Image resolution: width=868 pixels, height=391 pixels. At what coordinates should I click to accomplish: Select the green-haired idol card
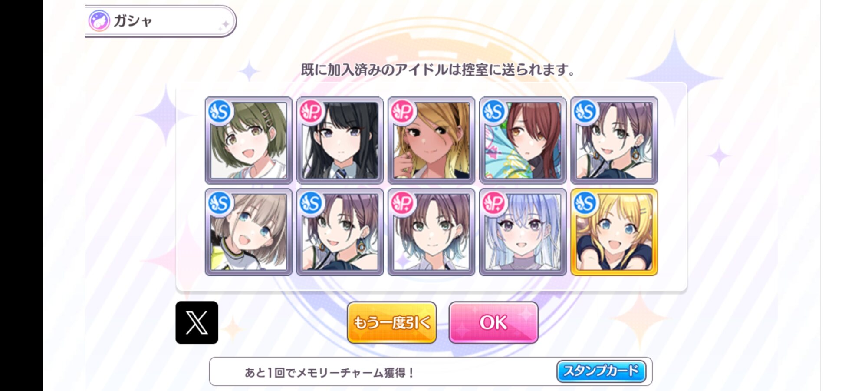click(x=248, y=140)
